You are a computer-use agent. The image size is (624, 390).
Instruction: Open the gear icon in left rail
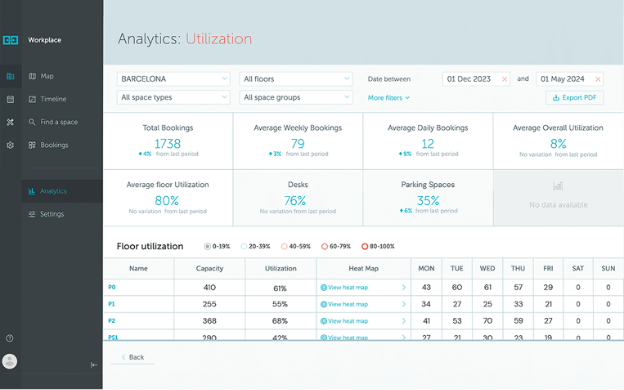pos(10,145)
